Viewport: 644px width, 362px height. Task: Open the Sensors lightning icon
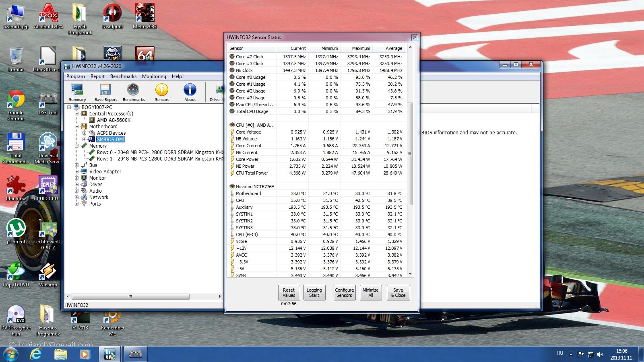(162, 93)
